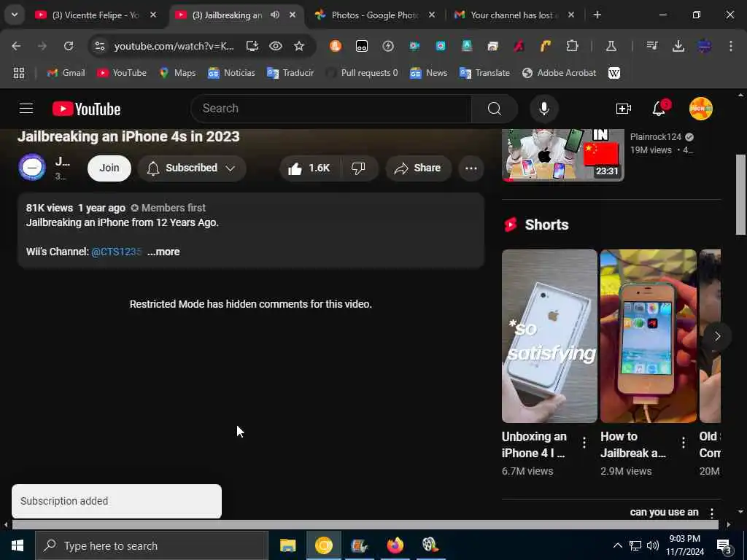Viewport: 747px width, 560px height.
Task: Mute the Jailbreaking tab audio icon
Action: 275,15
